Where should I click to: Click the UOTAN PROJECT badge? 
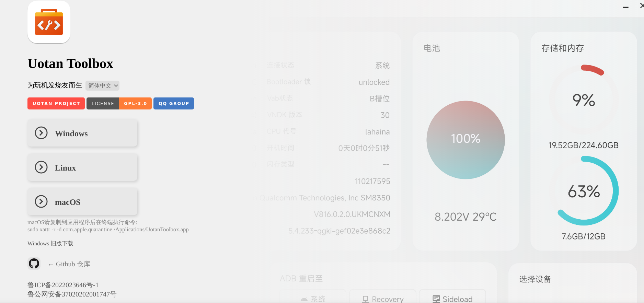coord(56,103)
